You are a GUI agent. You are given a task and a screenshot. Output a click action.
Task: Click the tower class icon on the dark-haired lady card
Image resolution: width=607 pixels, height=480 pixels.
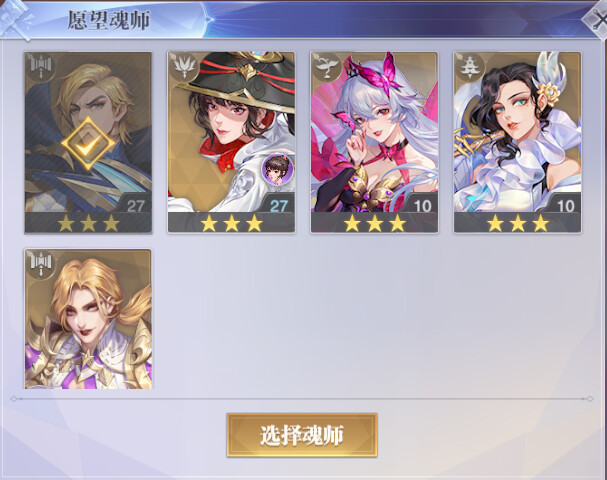pyautogui.click(x=469, y=67)
